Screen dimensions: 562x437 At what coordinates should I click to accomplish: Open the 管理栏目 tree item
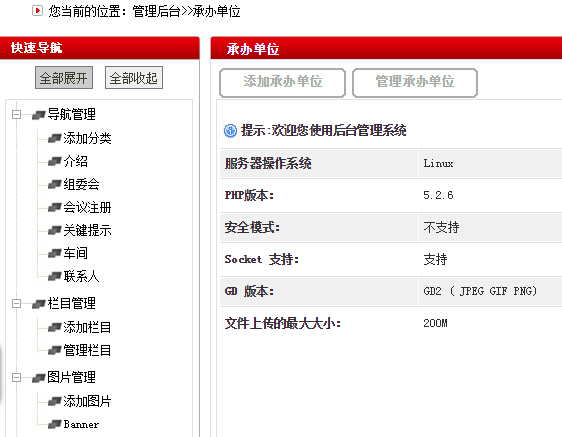pyautogui.click(x=87, y=350)
